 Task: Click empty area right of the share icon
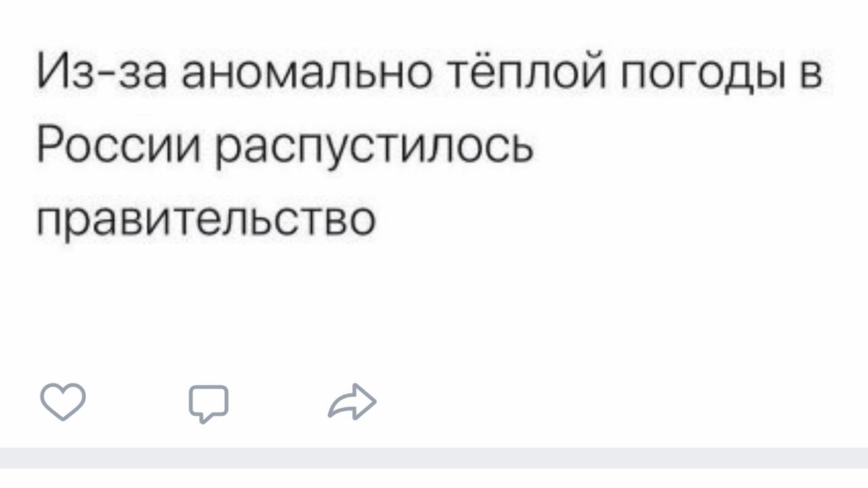coord(576,403)
